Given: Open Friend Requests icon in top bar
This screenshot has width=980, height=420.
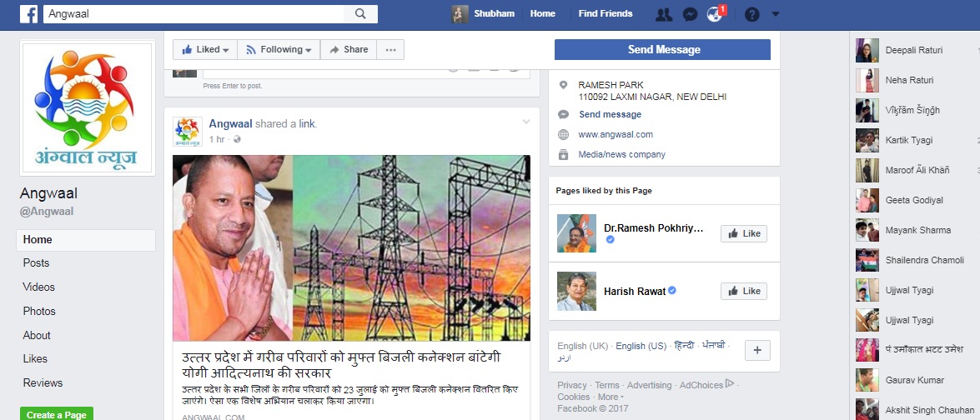Looking at the screenshot, I should 664,13.
